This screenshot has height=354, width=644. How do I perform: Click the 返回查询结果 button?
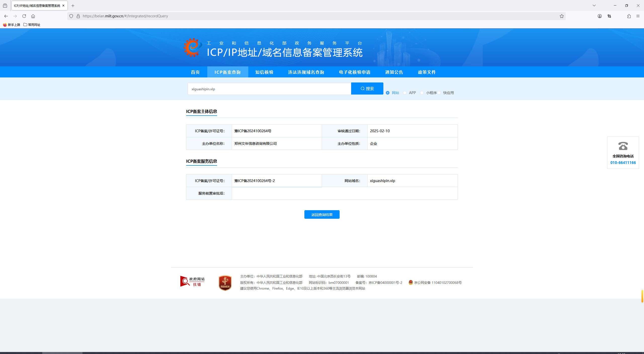point(322,214)
